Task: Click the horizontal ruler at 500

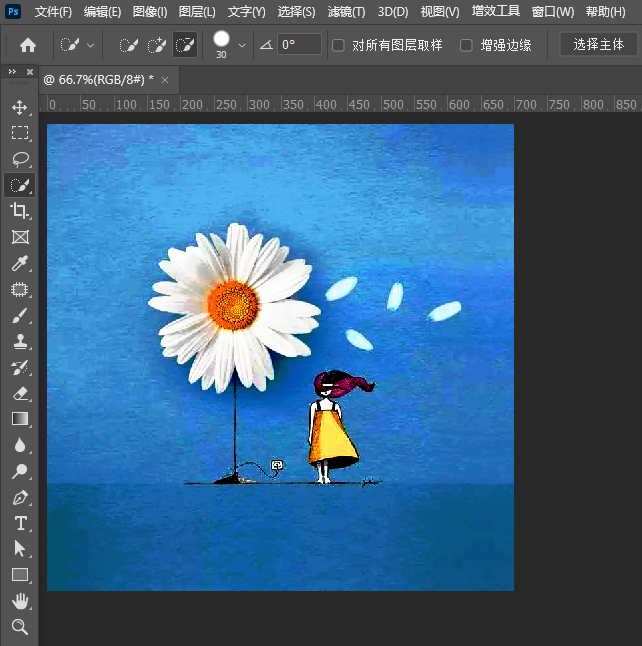Action: (393, 105)
